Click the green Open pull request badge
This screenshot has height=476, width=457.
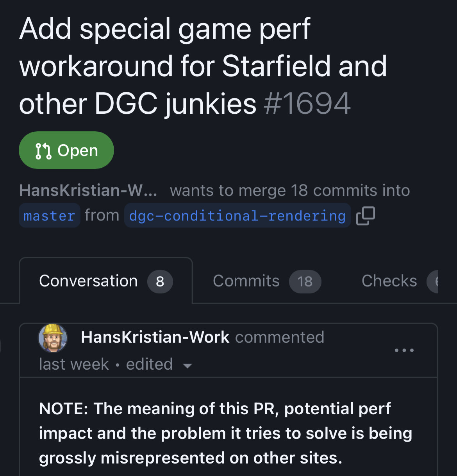tap(66, 150)
